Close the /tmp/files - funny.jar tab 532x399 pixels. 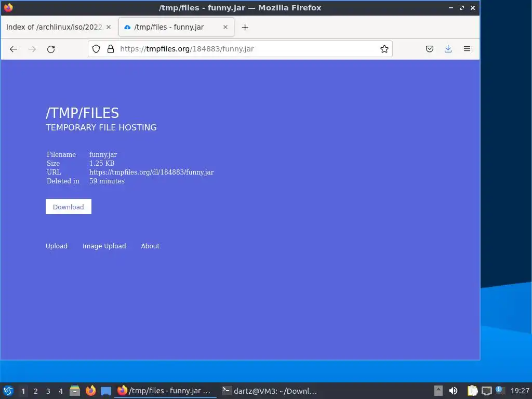[x=225, y=27]
